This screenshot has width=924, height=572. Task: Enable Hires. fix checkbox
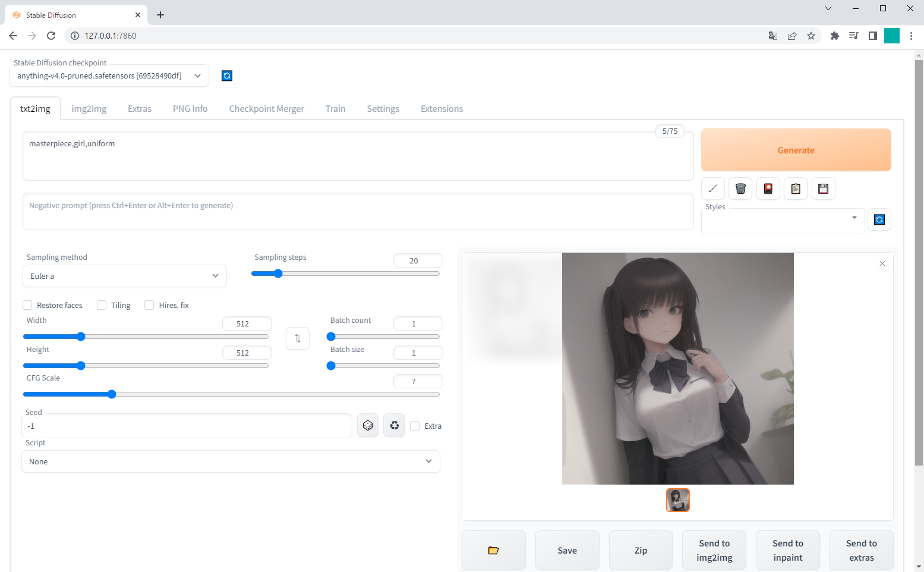click(149, 305)
